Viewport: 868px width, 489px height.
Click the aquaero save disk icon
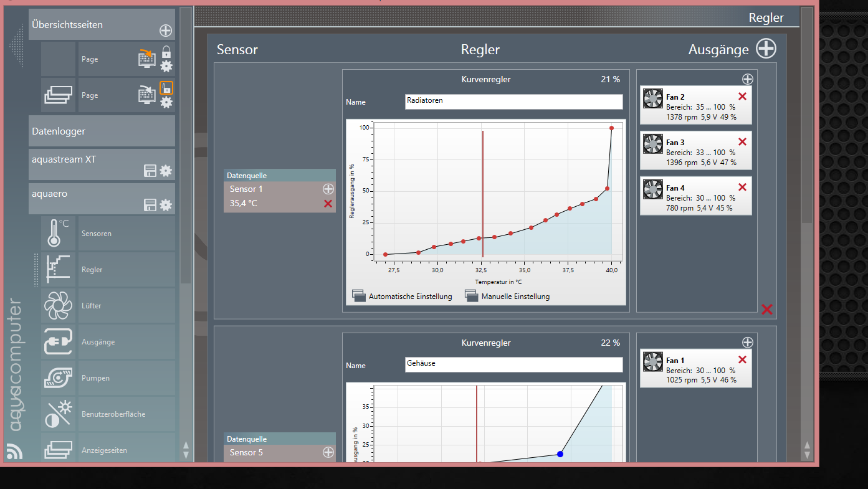pyautogui.click(x=150, y=205)
